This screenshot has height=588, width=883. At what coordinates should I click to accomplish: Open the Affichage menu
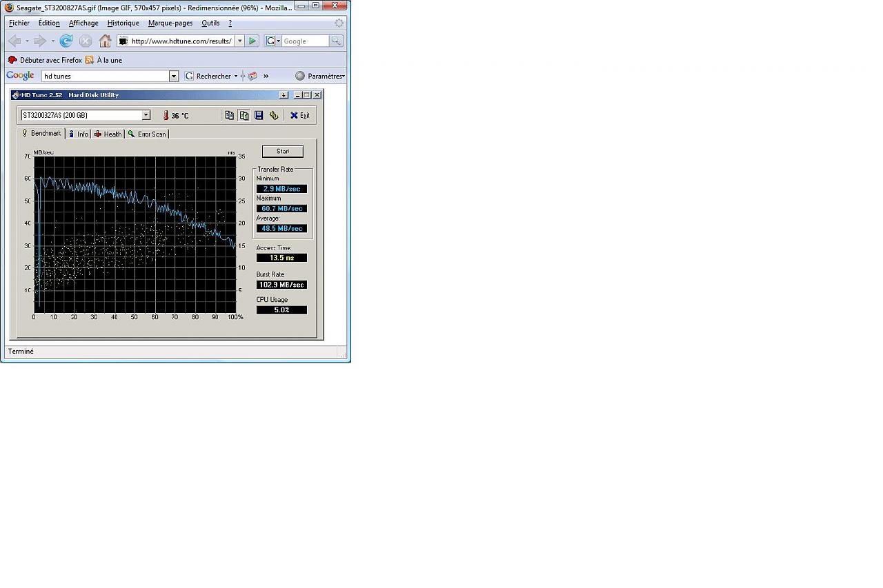pyautogui.click(x=83, y=23)
